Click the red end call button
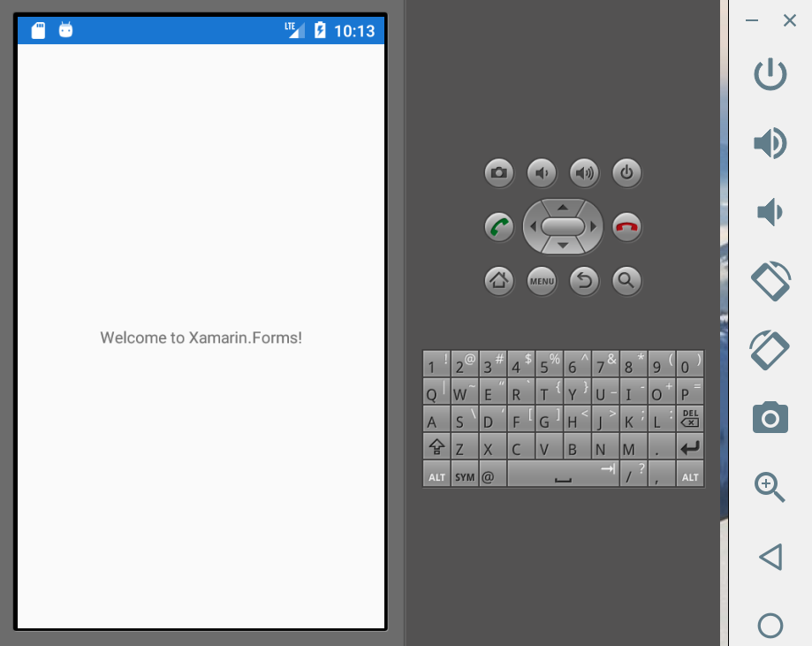Screen dimensions: 812x646 (626, 227)
